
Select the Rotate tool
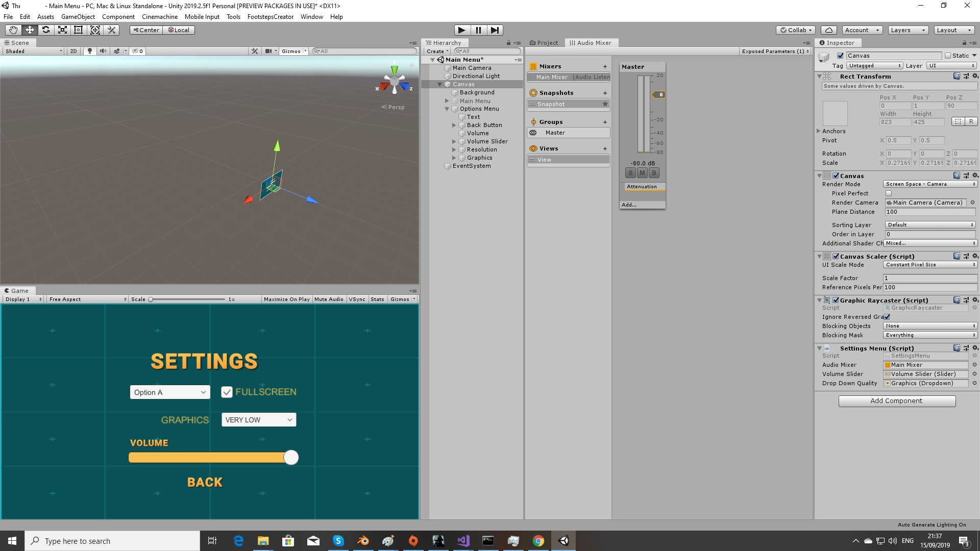[x=46, y=30]
